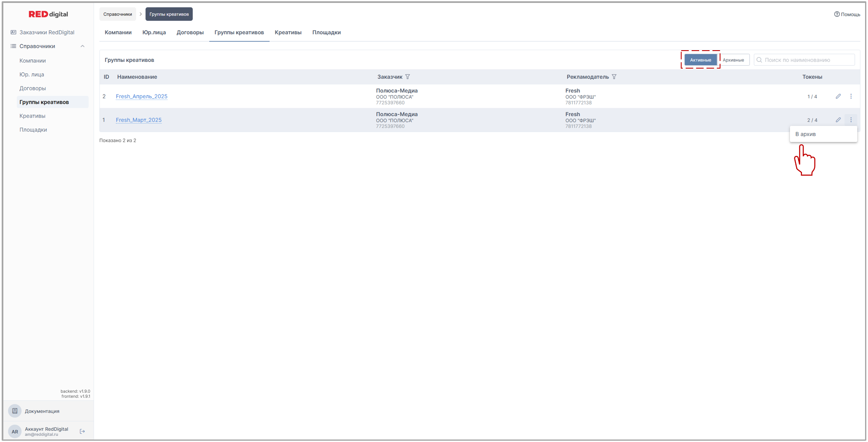Click tokens value 1 / 4
Screen dimensions: 868x442
click(812, 97)
